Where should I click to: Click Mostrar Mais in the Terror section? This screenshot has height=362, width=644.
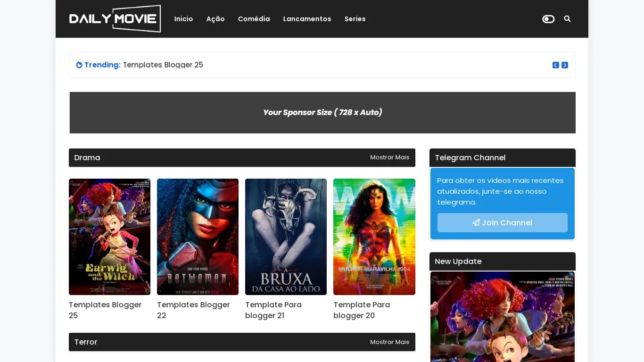pos(390,342)
